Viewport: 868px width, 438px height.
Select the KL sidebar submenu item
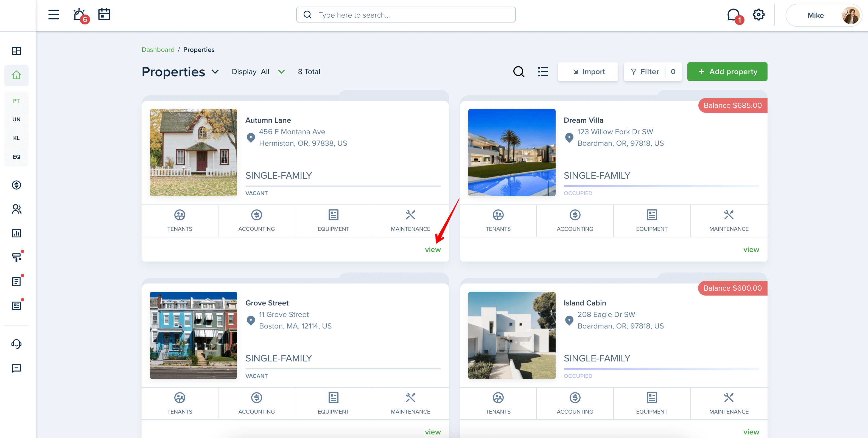point(16,138)
